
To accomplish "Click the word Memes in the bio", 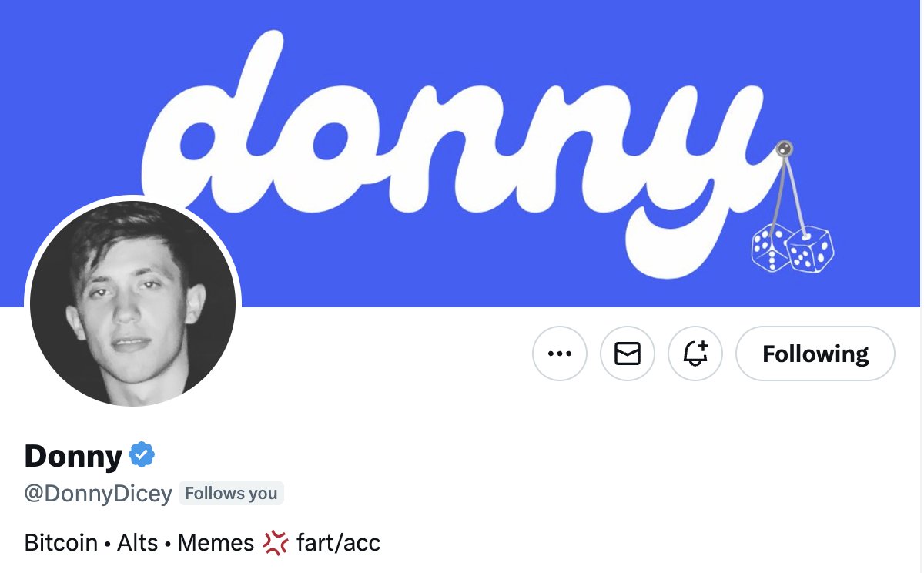I will pyautogui.click(x=216, y=543).
